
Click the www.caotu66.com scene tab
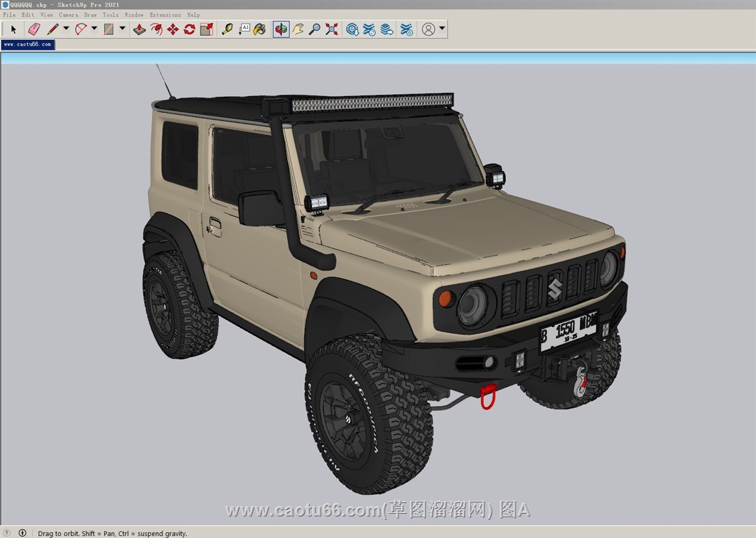click(28, 44)
